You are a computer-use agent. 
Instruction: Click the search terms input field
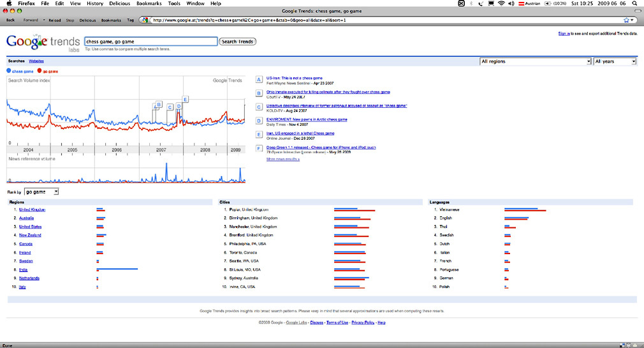(x=150, y=42)
